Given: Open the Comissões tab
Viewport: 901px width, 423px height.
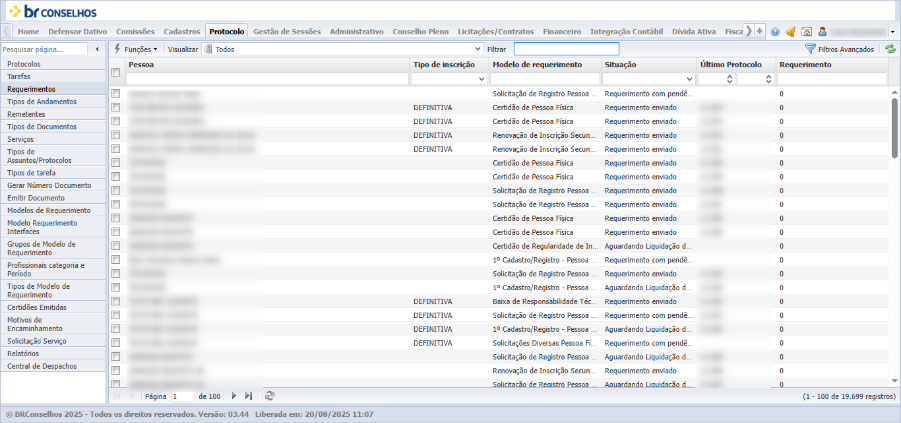Looking at the screenshot, I should 136,32.
